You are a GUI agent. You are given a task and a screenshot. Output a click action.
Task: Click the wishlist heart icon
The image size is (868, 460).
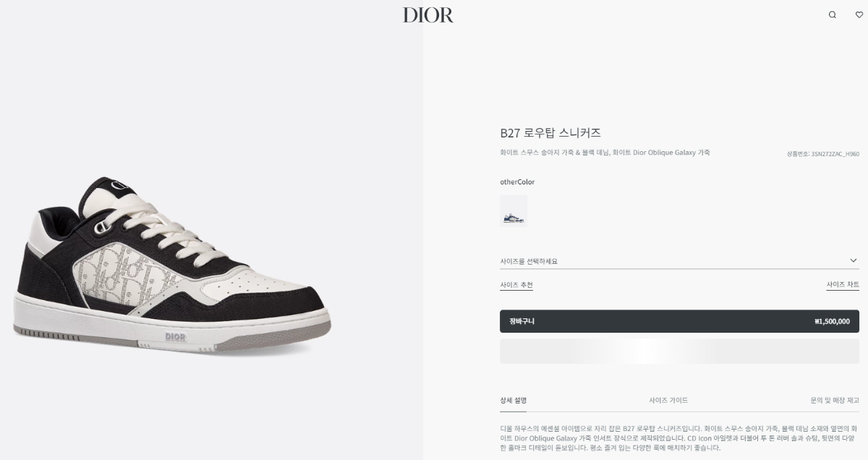point(859,14)
